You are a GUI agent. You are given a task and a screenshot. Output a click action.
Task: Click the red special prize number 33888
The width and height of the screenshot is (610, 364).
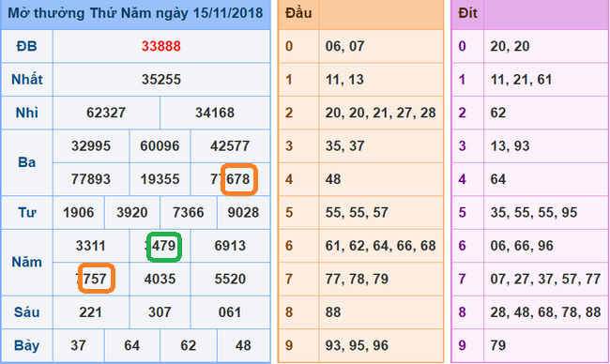[161, 46]
